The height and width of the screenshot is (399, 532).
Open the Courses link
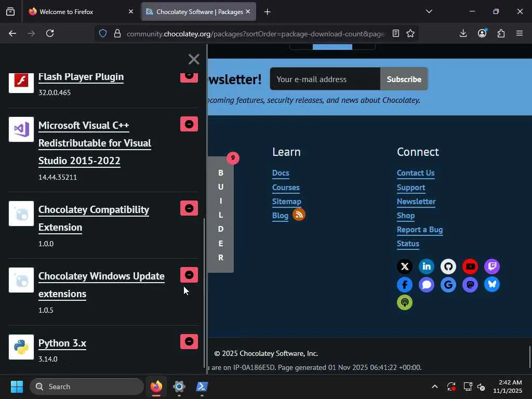286,188
